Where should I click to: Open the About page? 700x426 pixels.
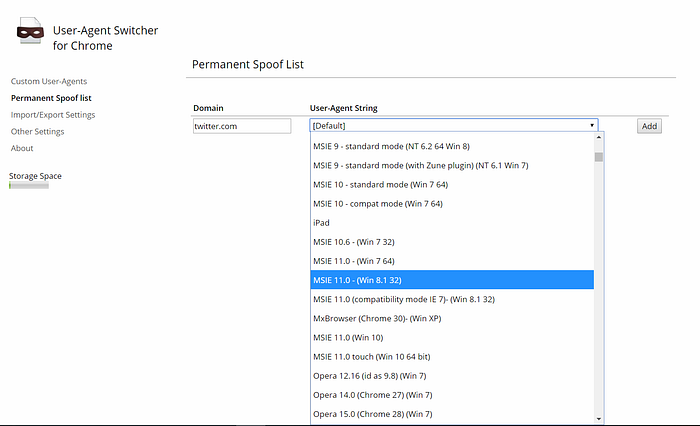22,148
